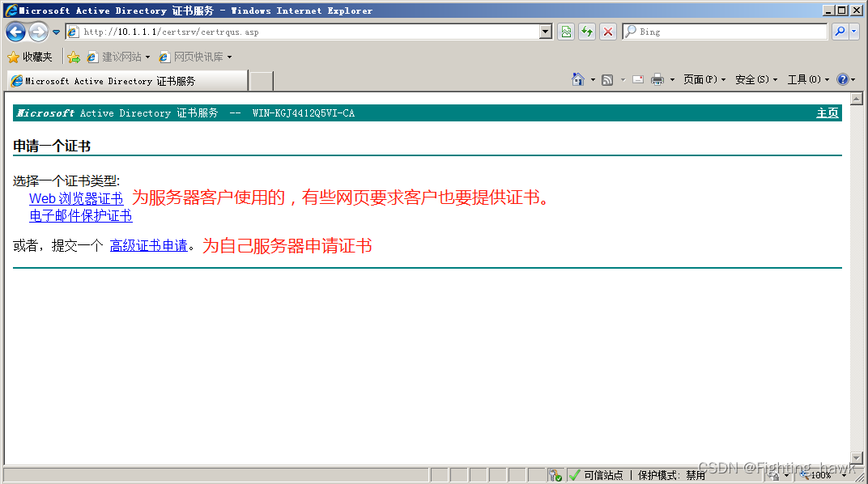Viewport: 868px width, 484px height.
Task: Open the recent pages dropdown arrow
Action: pyautogui.click(x=56, y=32)
